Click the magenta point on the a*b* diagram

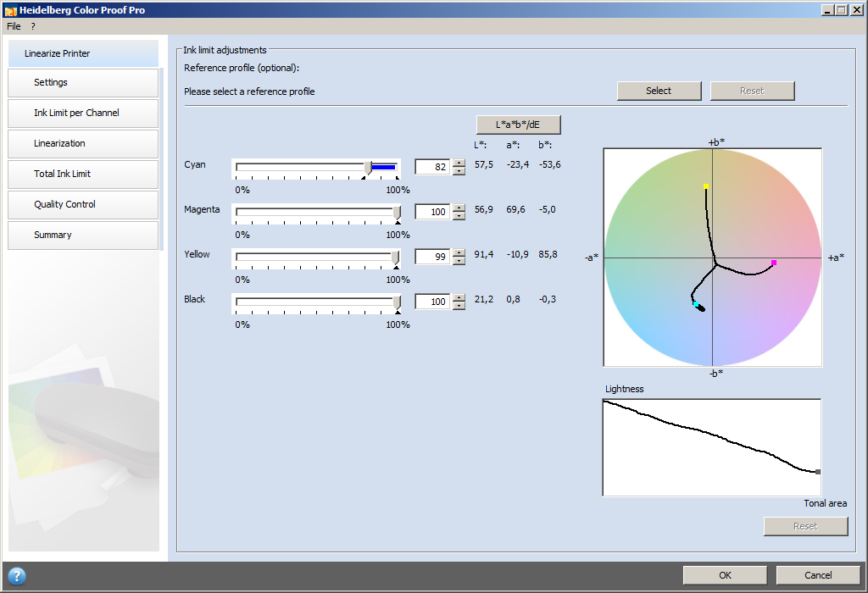[x=774, y=263]
